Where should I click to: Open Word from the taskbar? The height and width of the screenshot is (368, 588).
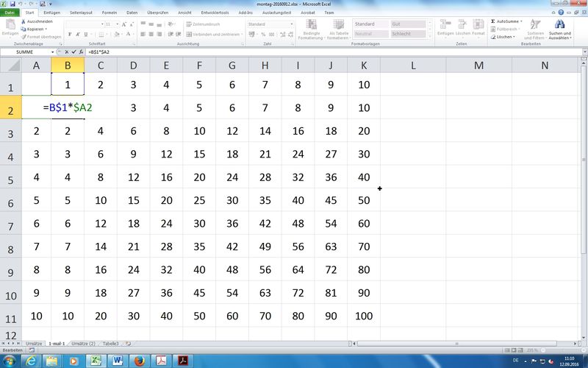coord(118,361)
